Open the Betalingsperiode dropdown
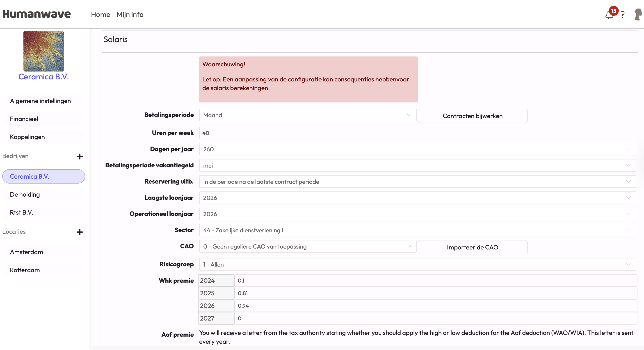Screen dimensions: 644x350 point(308,115)
